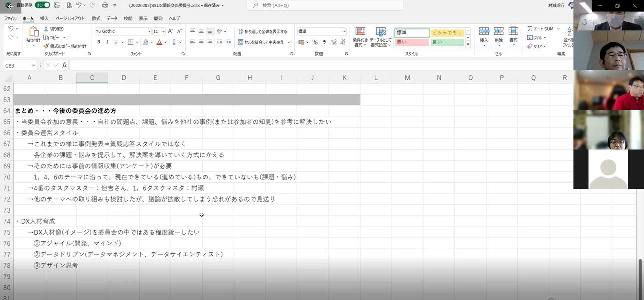Toggle the AutoSave (自動保存) switch
This screenshot has width=644, height=300.
click(x=42, y=5)
